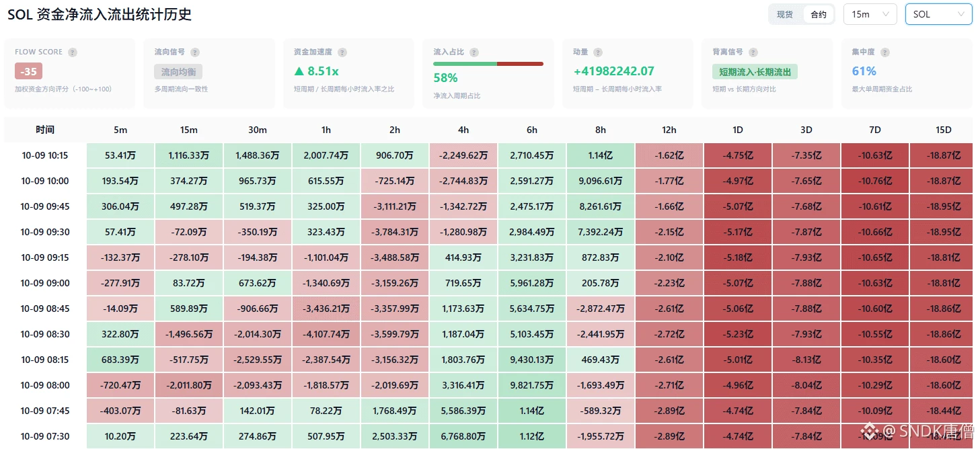Image resolution: width=980 pixels, height=449 pixels.
Task: Click the question mark icon beside 集中度
Action: coord(885,52)
